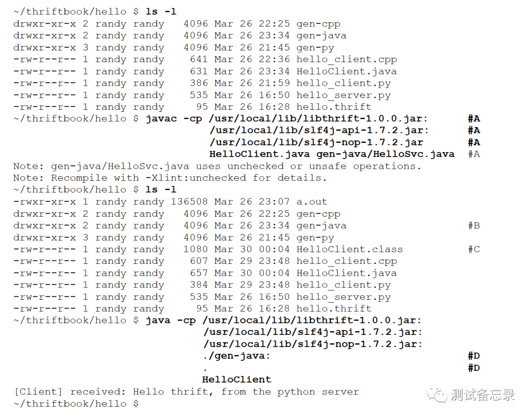
Task: Select the HelloClient.class filename
Action: (x=349, y=249)
